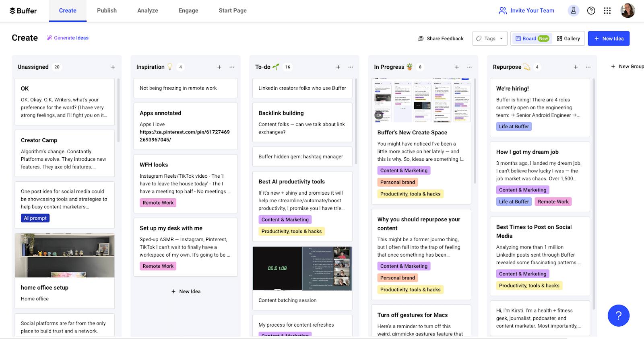Open the apps grid icon in header
644x339 pixels.
click(x=607, y=11)
